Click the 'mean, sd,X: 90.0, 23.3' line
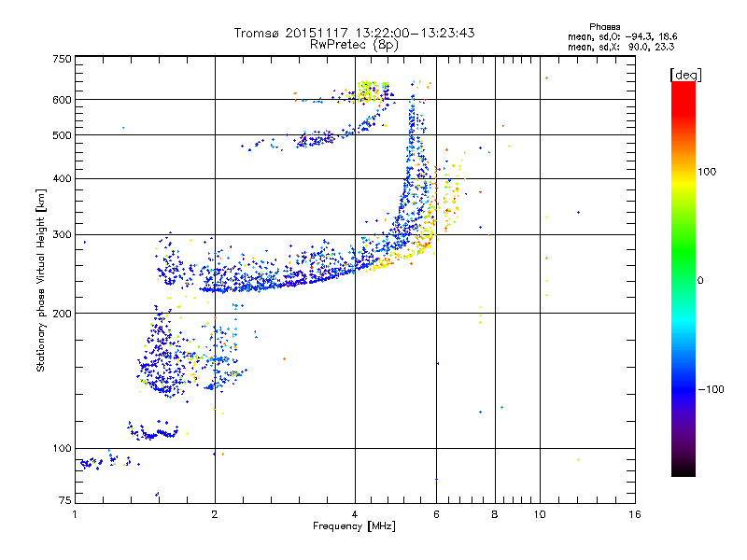This screenshot has width=747, height=560. tap(621, 47)
